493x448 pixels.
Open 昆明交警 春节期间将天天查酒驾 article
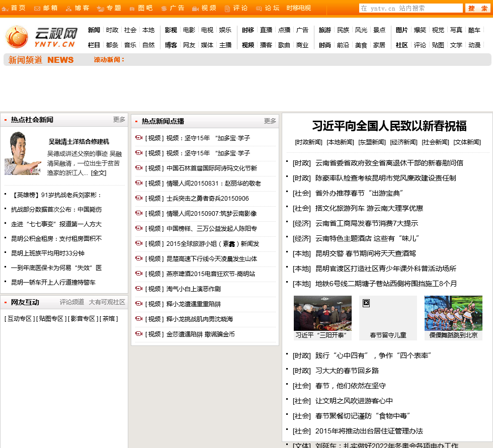[366, 253]
